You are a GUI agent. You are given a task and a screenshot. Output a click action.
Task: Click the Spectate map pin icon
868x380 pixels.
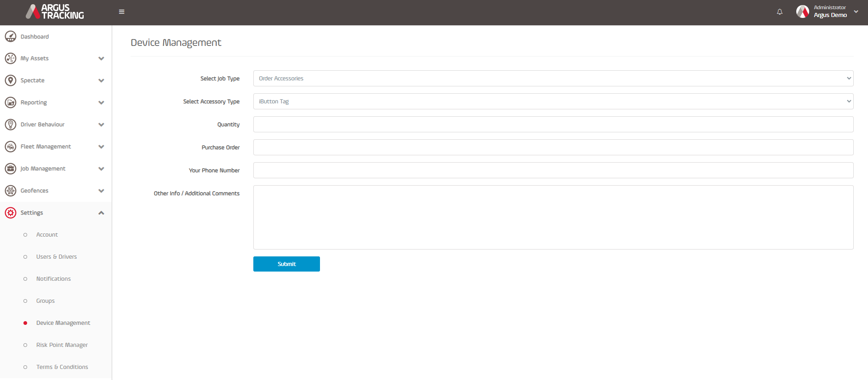click(11, 80)
